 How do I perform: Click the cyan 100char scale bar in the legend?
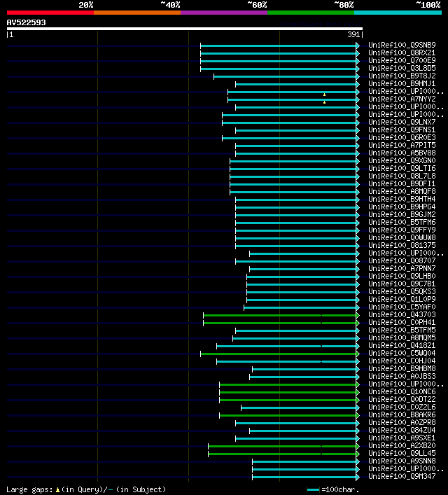point(313,490)
